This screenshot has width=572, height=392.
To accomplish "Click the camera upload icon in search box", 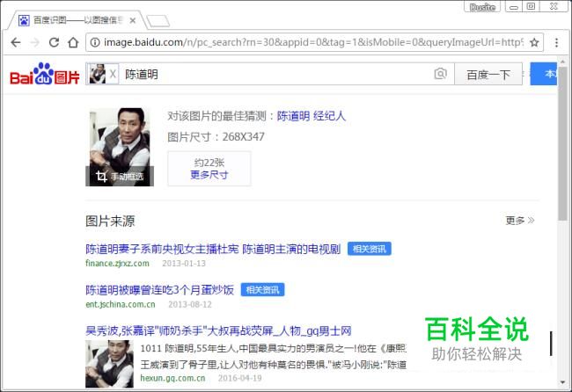I will pos(441,74).
